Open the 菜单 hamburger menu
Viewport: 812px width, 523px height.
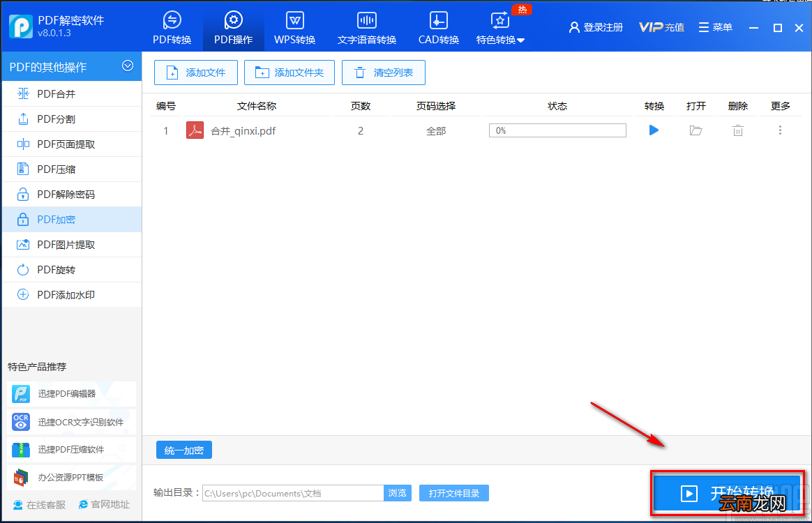pyautogui.click(x=715, y=27)
